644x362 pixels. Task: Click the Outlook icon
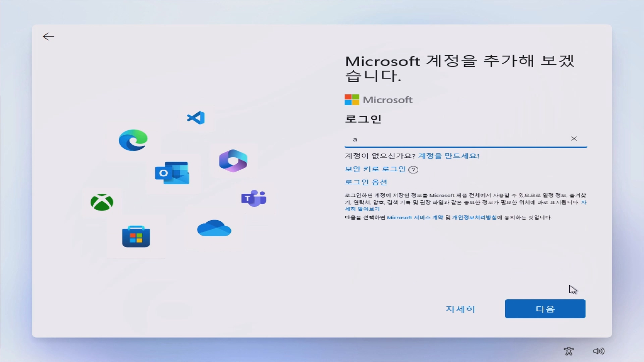(x=172, y=173)
